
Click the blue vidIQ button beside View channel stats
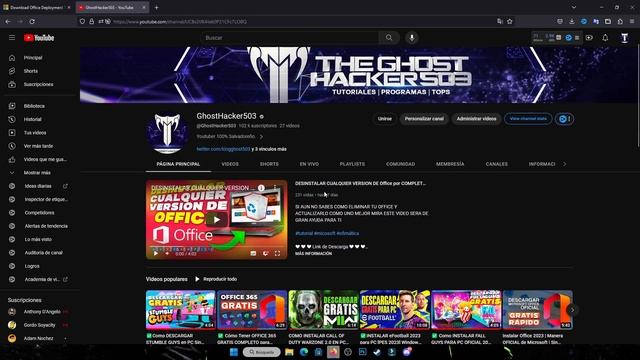click(x=564, y=119)
